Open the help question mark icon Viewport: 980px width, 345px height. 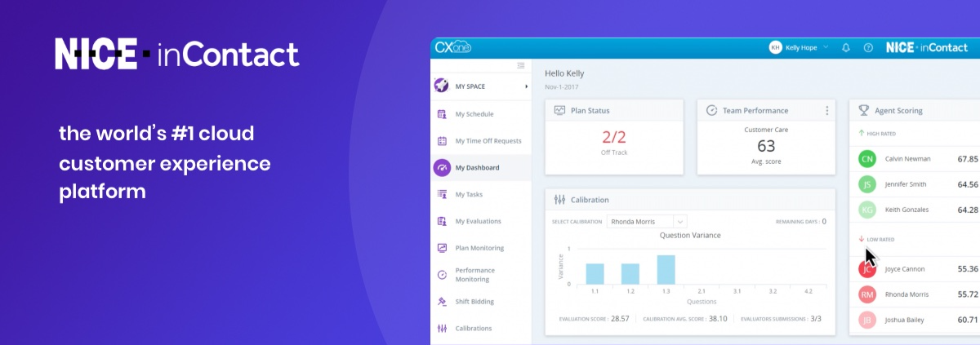868,47
